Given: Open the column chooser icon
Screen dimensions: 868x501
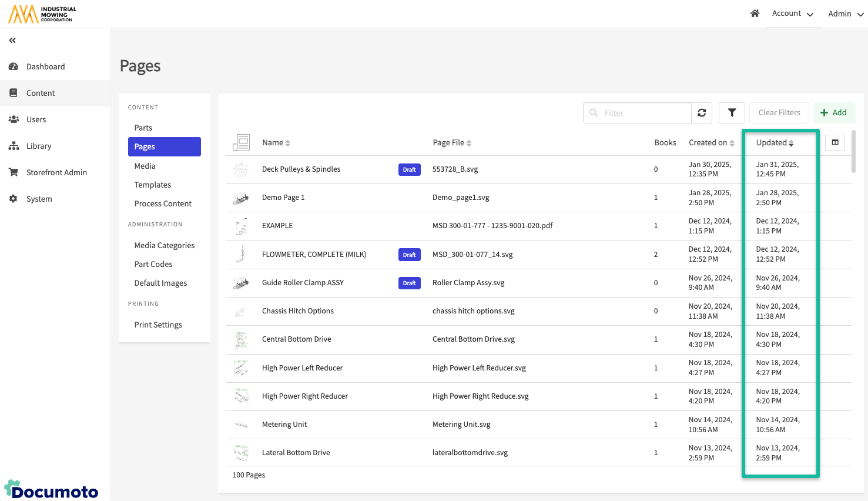Looking at the screenshot, I should (835, 142).
